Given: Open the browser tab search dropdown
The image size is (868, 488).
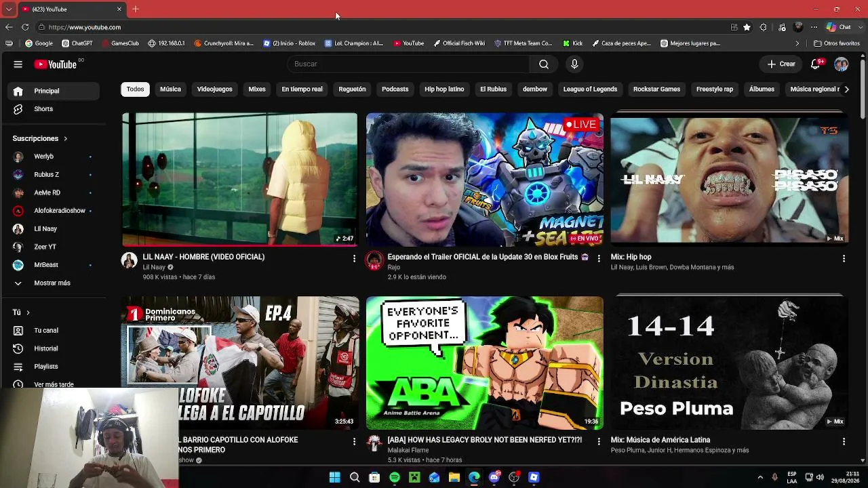Looking at the screenshot, I should pos(8,9).
